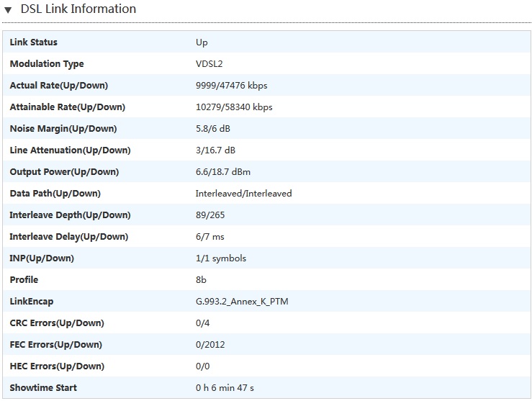This screenshot has width=532, height=401.
Task: Select the Line Attenuation(Up/Down) label
Action: (x=70, y=150)
